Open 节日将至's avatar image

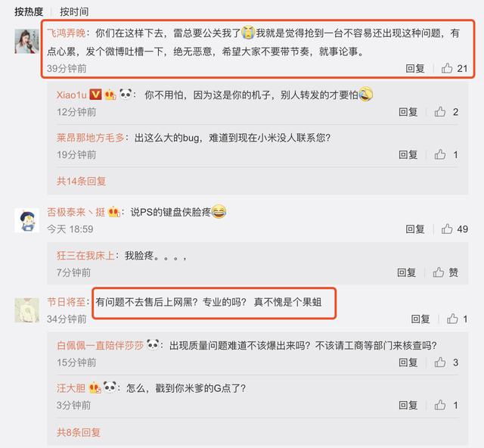pos(27,310)
